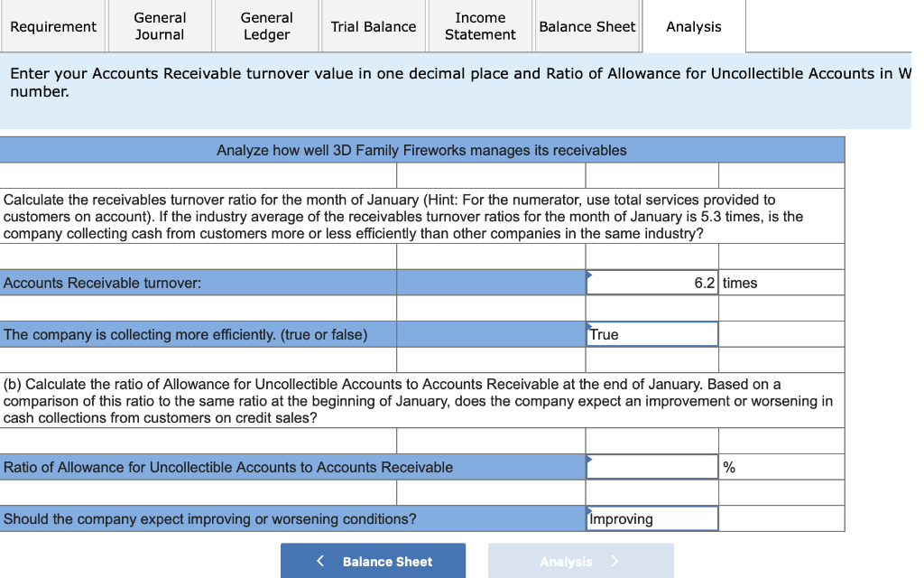Screen dimensions: 924x578
Task: Click the 'times' unit text
Action: coord(740,283)
